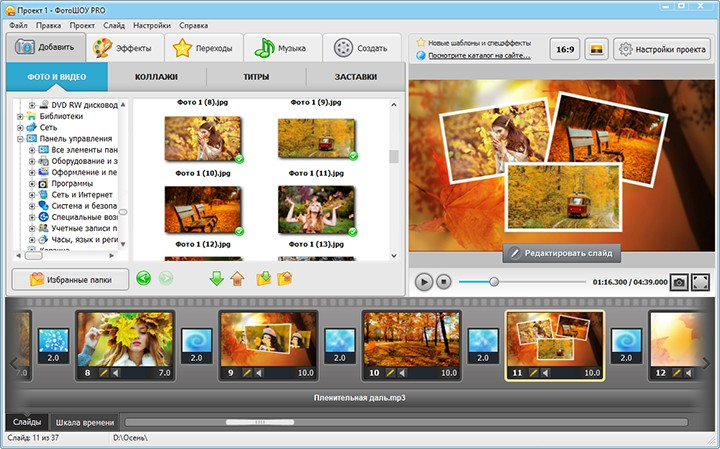720x449 pixels.
Task: Click the playback progress slider handle
Action: point(493,283)
